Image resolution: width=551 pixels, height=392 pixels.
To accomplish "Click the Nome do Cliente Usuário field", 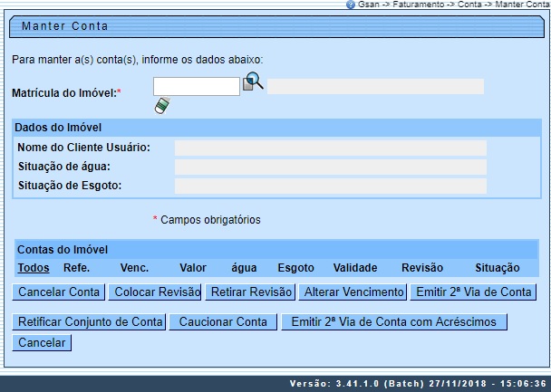I will [x=330, y=148].
